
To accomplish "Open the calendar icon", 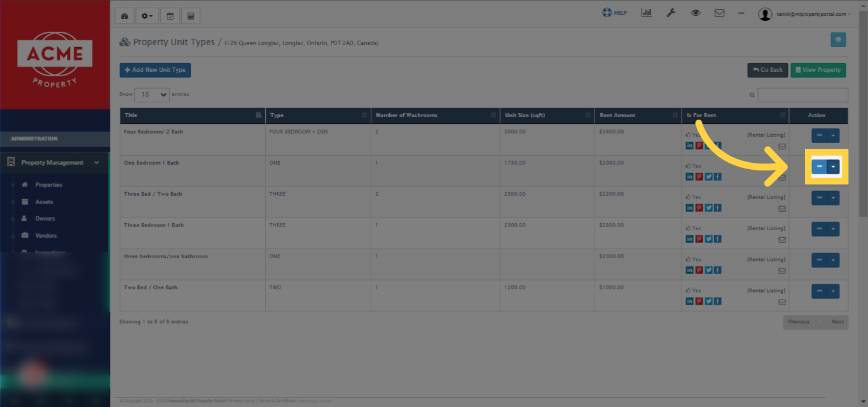I will click(x=170, y=15).
